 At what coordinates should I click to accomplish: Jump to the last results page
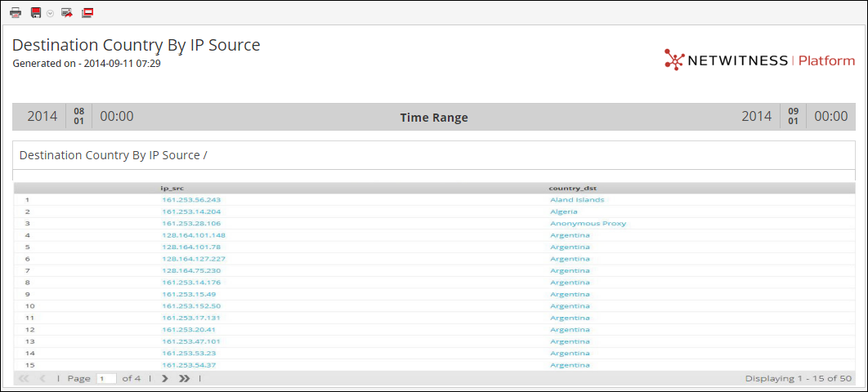pyautogui.click(x=185, y=379)
